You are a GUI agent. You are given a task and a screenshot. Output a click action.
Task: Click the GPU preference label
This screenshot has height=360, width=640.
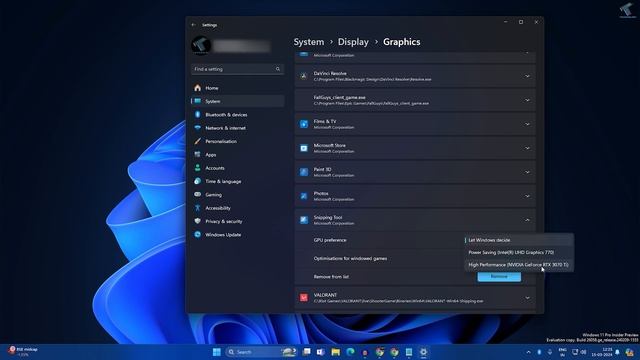330,240
